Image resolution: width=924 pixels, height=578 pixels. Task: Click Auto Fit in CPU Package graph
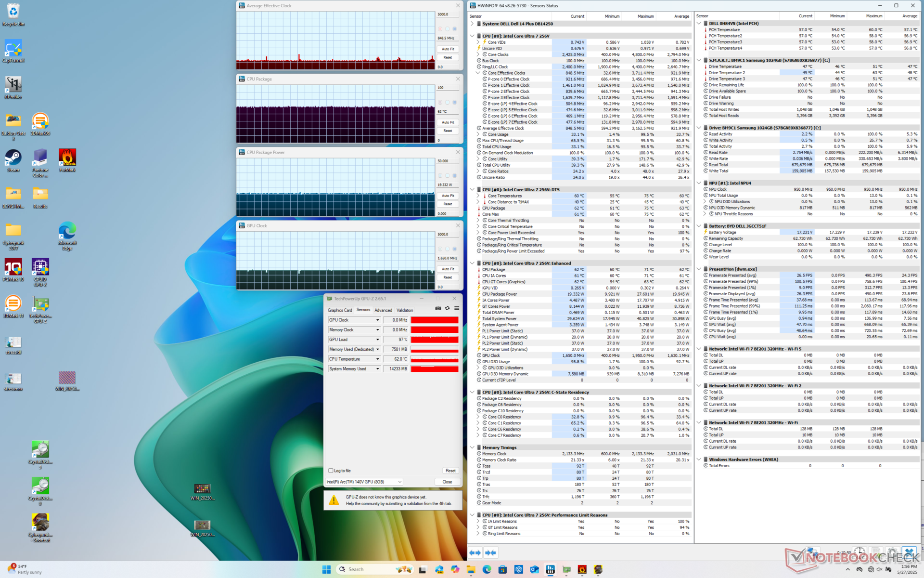(x=448, y=122)
